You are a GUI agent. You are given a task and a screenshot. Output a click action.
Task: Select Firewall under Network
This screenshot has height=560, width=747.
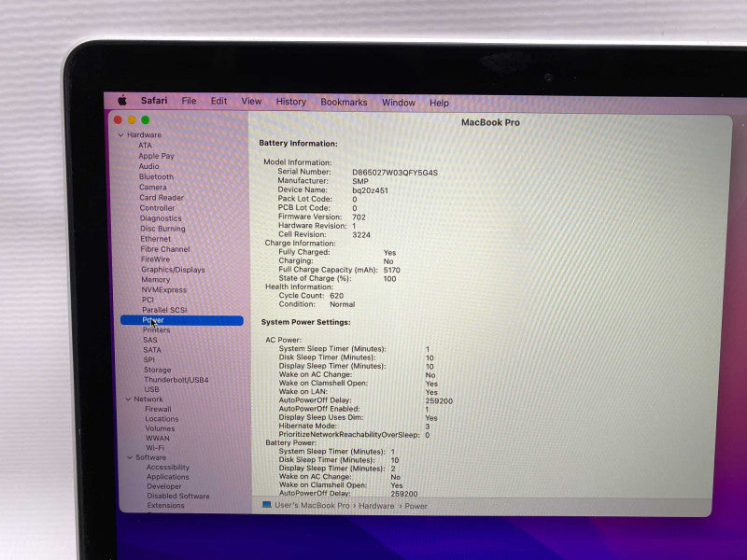(158, 409)
